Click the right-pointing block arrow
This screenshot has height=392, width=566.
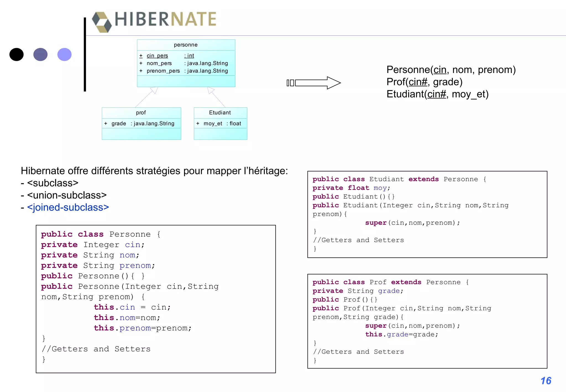pyautogui.click(x=318, y=83)
